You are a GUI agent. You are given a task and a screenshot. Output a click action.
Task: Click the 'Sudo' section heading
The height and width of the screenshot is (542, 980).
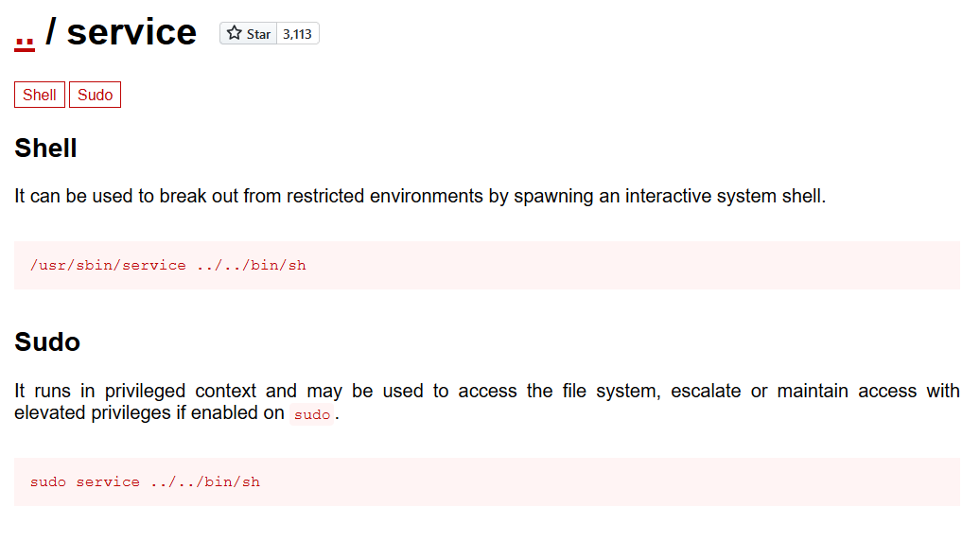point(47,342)
